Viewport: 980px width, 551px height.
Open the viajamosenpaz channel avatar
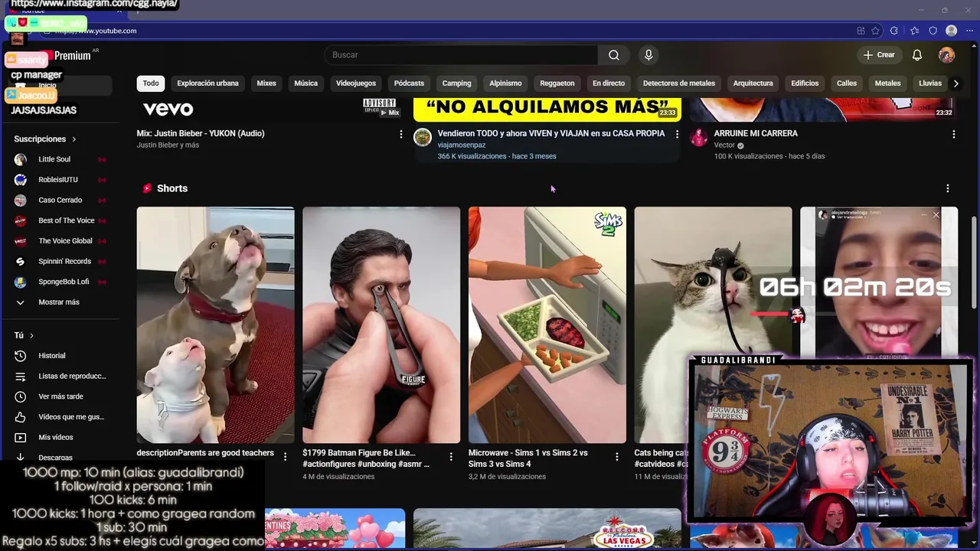(423, 138)
